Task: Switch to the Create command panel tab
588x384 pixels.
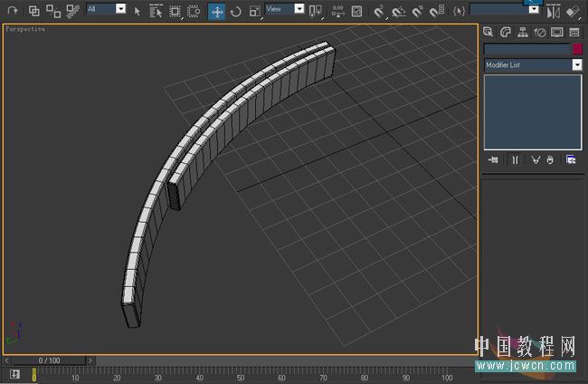Action: (488, 33)
